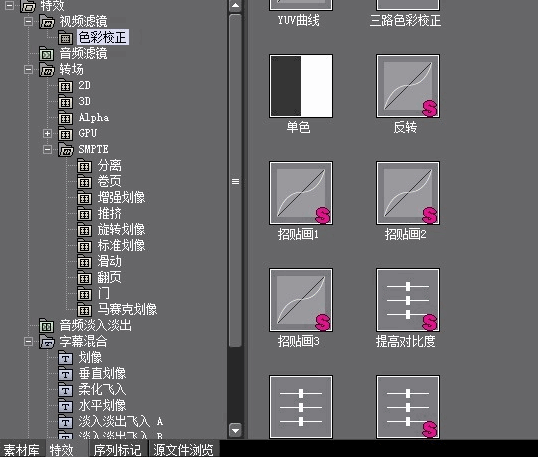Screen dimensions: 538x457
Task: Open the 源文件浏览 tab
Action: pyautogui.click(x=183, y=450)
